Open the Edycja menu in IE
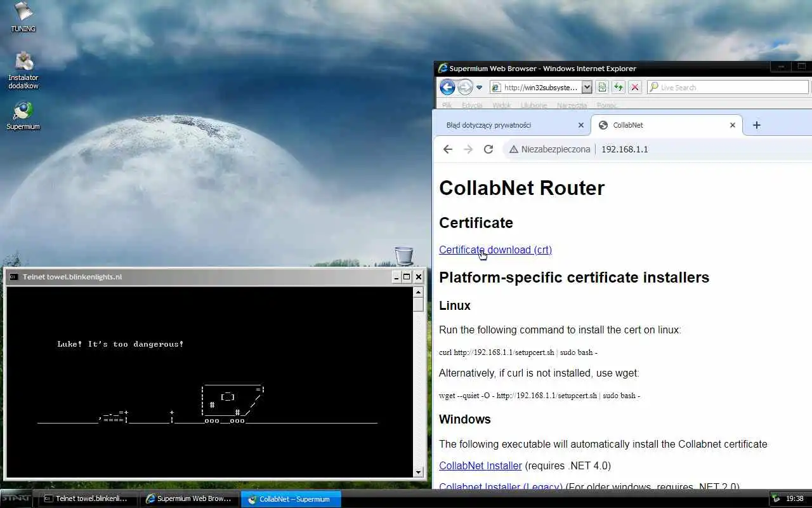The width and height of the screenshot is (812, 508). (472, 105)
